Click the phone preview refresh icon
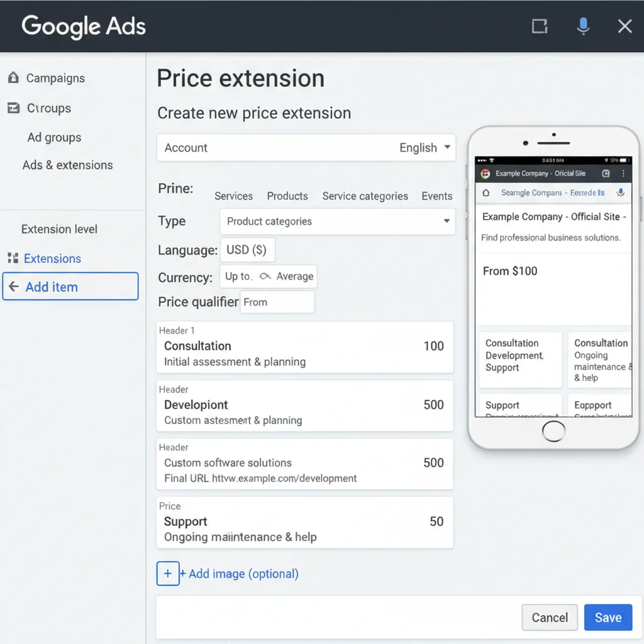 [x=606, y=174]
